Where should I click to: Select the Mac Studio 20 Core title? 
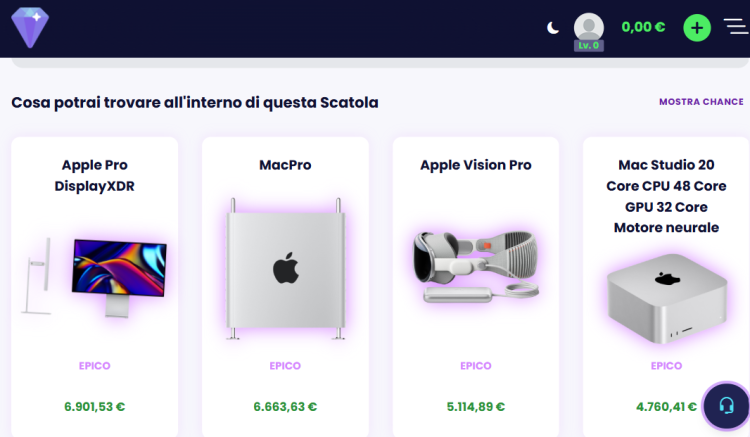point(666,196)
